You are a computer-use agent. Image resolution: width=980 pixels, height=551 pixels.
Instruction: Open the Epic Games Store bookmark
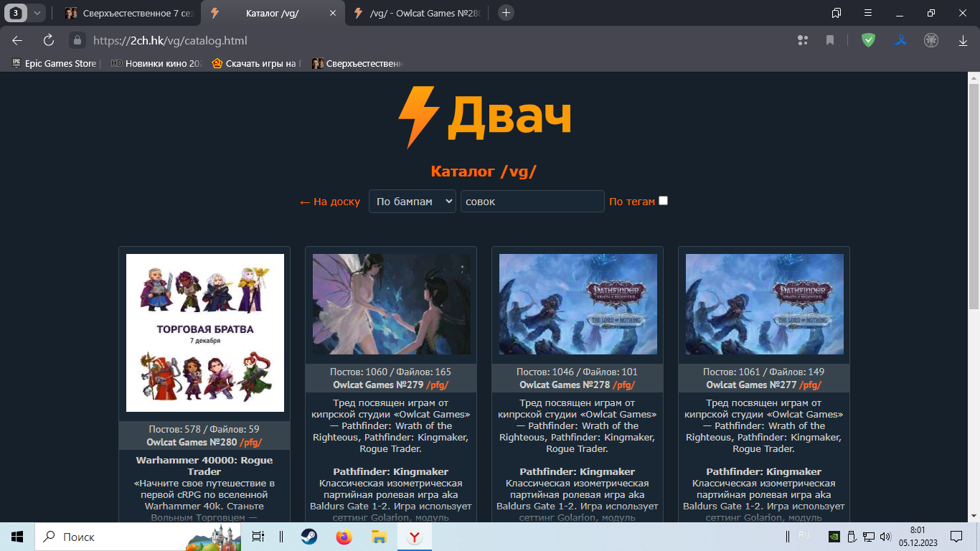pyautogui.click(x=55, y=64)
